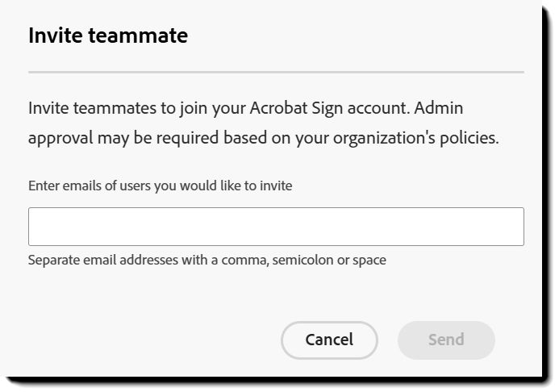Click the email addresses input field
559x392 pixels.
[x=276, y=227]
